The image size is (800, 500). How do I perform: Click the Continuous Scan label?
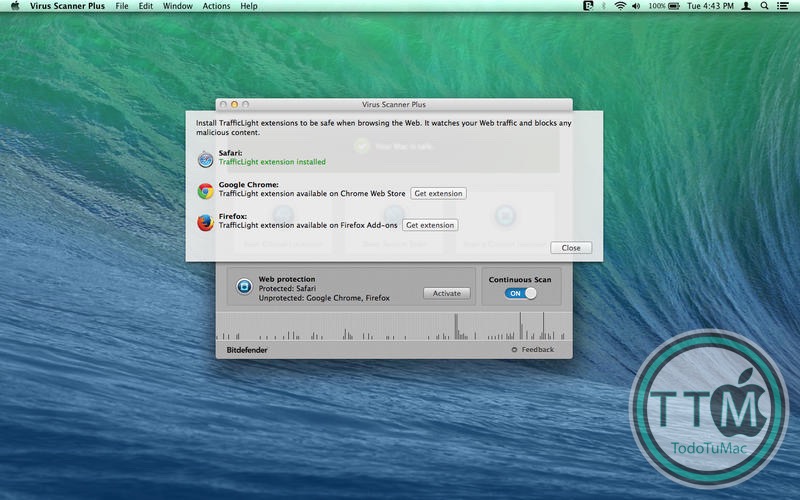(x=520, y=280)
